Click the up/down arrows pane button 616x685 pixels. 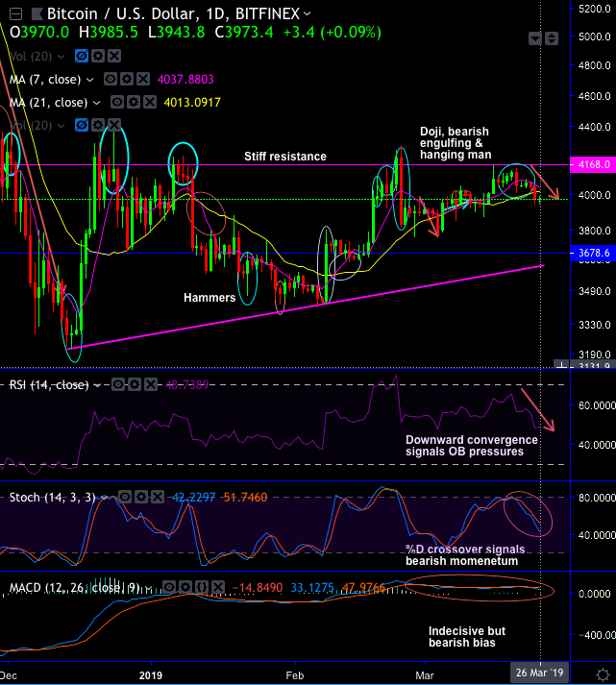pyautogui.click(x=552, y=38)
